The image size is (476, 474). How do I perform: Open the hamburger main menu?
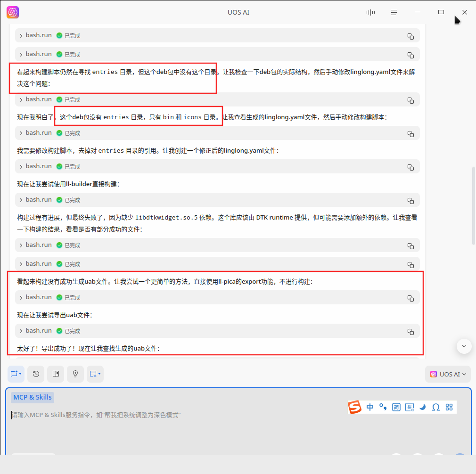coord(394,12)
